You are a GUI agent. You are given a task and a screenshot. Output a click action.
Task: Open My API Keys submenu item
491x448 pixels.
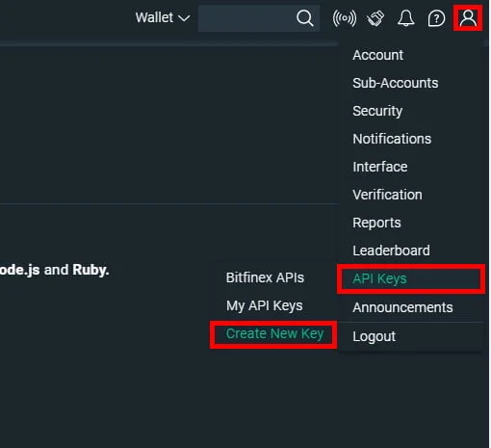click(265, 306)
